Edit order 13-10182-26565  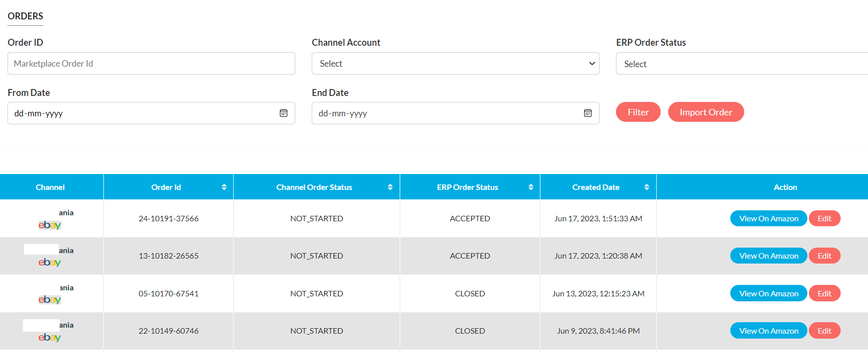[x=824, y=256]
